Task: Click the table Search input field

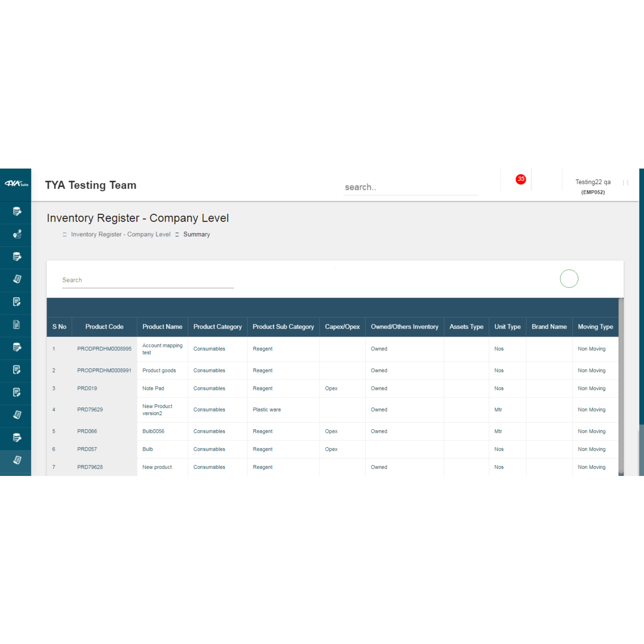Action: tap(147, 280)
